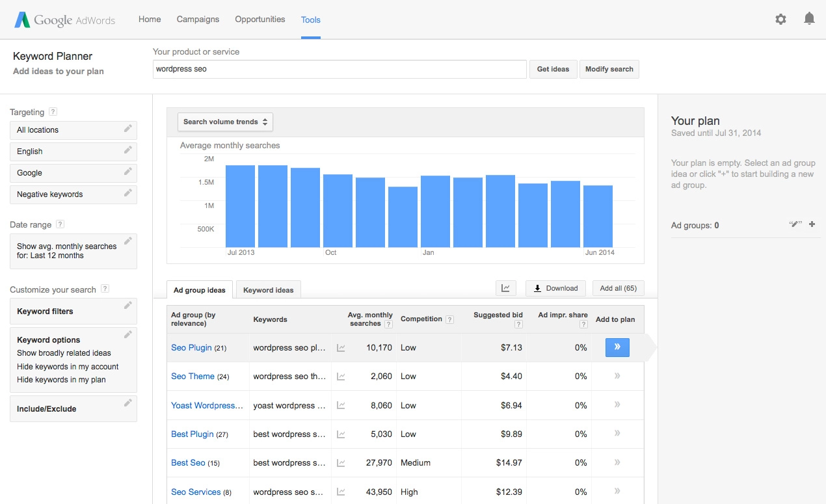Open Avg. monthly searches help icon

pyautogui.click(x=388, y=324)
